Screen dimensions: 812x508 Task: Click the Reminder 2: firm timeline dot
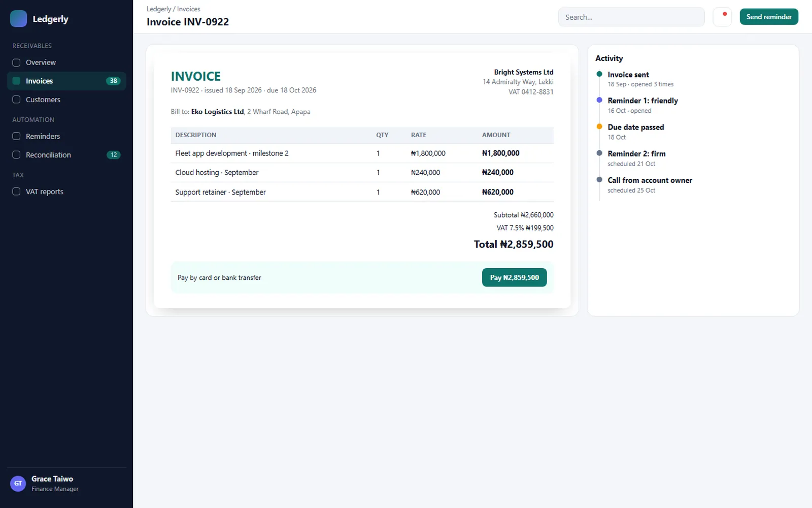tap(599, 153)
